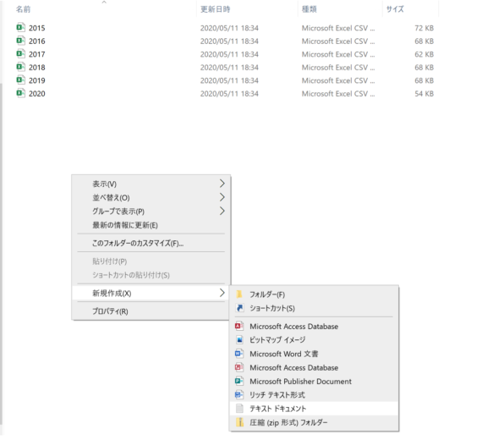Click the 2020 Excel CSV file icon
The width and height of the screenshot is (504, 440).
point(20,93)
